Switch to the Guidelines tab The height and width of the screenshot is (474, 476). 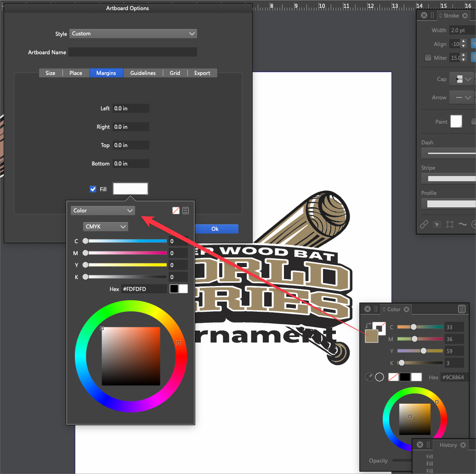(x=143, y=73)
